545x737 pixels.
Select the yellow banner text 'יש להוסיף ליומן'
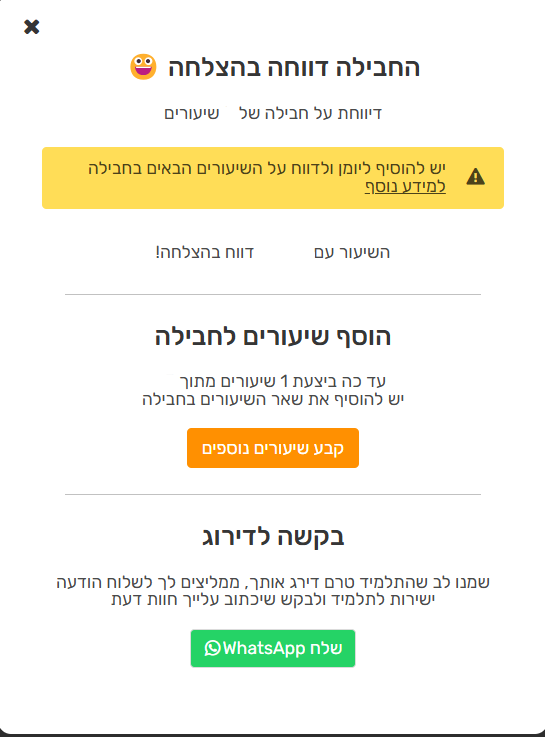pos(398,168)
